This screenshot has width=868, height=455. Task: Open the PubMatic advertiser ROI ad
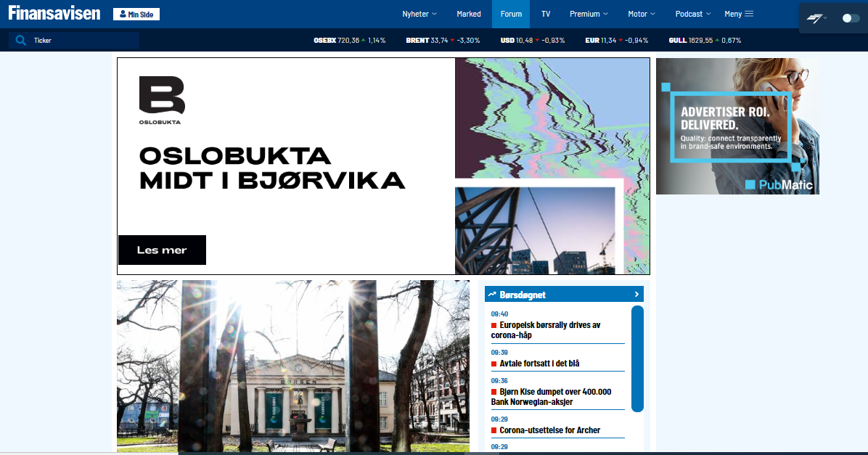point(737,126)
